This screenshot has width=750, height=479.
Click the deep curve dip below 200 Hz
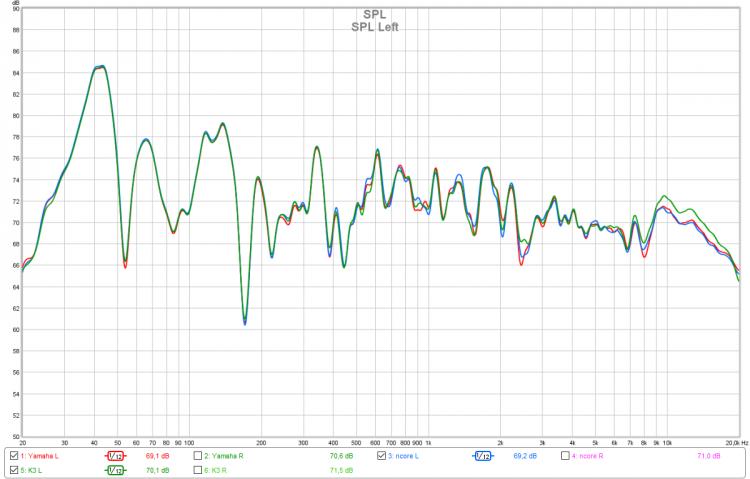pos(244,321)
